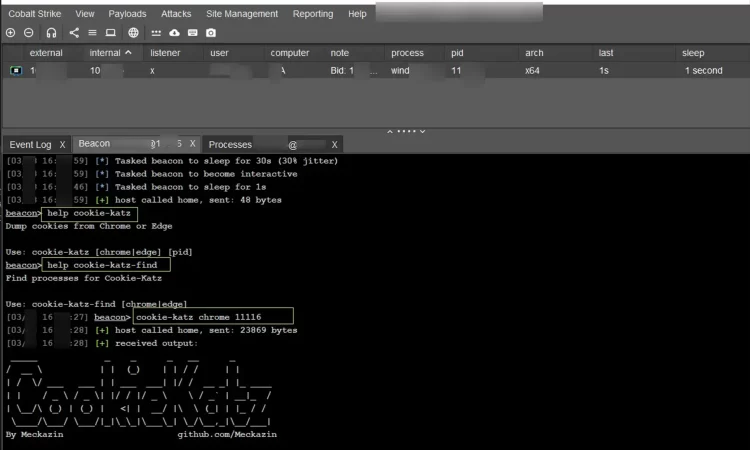750x450 pixels.
Task: Switch to session table list icon
Action: coord(92,33)
